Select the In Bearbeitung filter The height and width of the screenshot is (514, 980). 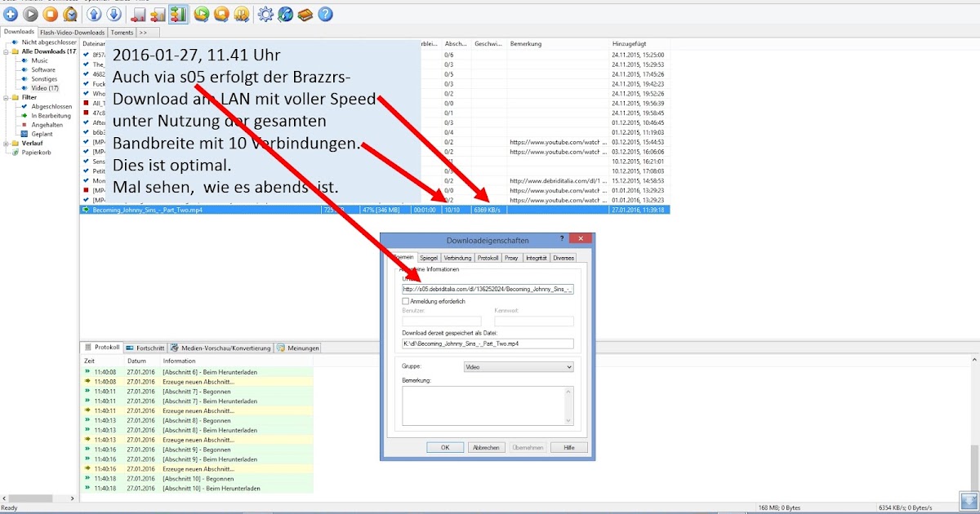[51, 115]
